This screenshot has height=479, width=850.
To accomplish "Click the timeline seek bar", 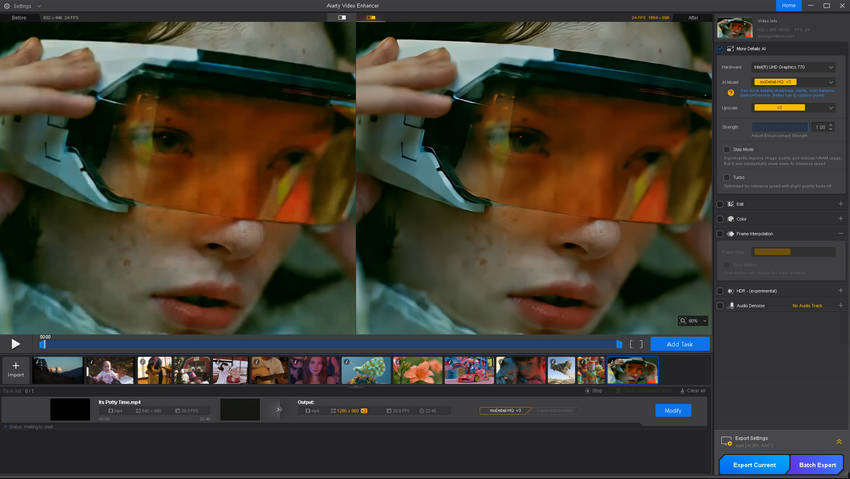I will [x=331, y=344].
